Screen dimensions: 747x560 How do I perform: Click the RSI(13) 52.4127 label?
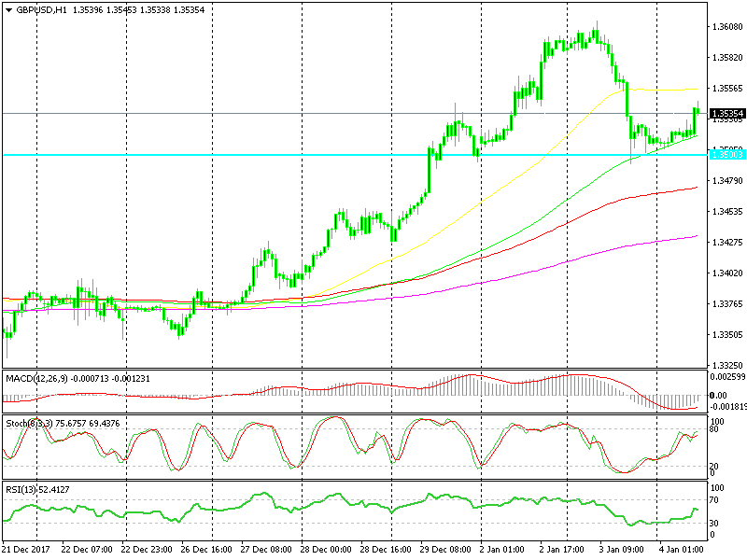[x=37, y=489]
